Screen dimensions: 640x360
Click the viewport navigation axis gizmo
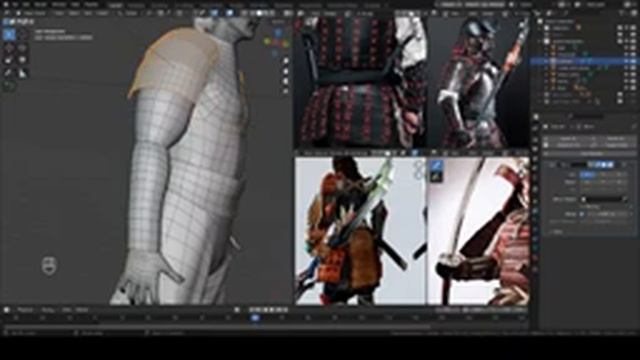(278, 42)
